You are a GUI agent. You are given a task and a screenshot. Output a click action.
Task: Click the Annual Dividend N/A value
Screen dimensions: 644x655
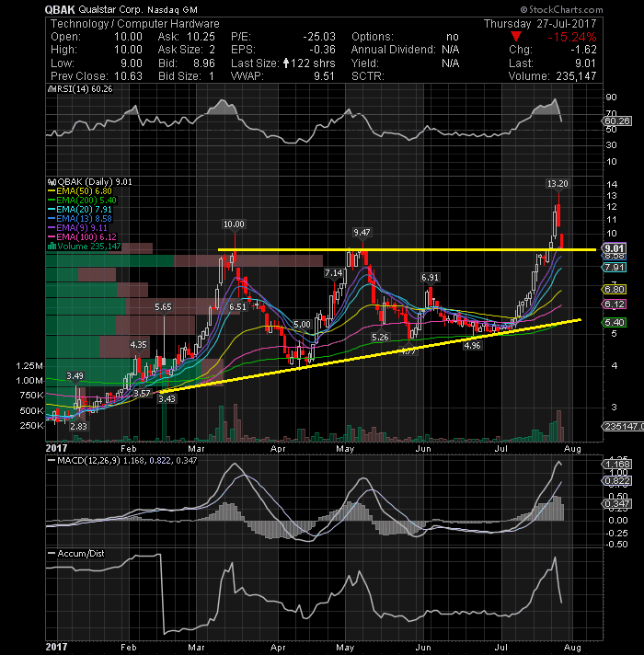point(451,50)
